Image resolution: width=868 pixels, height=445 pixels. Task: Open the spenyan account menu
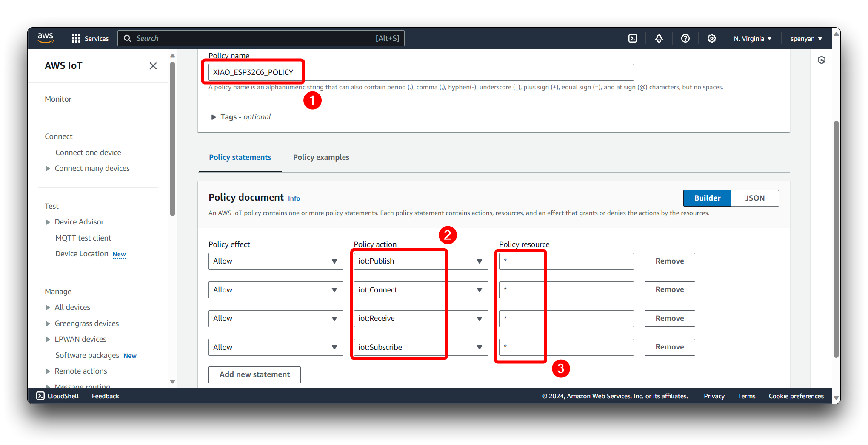pos(806,38)
